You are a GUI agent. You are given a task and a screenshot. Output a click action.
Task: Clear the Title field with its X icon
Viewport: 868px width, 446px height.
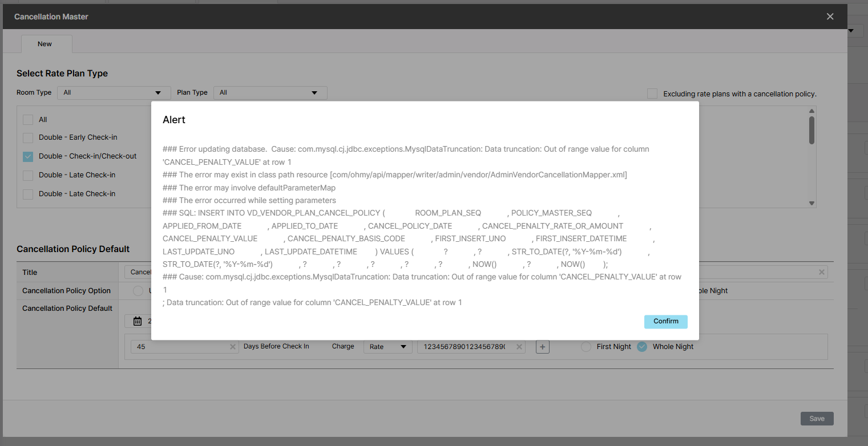(822, 273)
